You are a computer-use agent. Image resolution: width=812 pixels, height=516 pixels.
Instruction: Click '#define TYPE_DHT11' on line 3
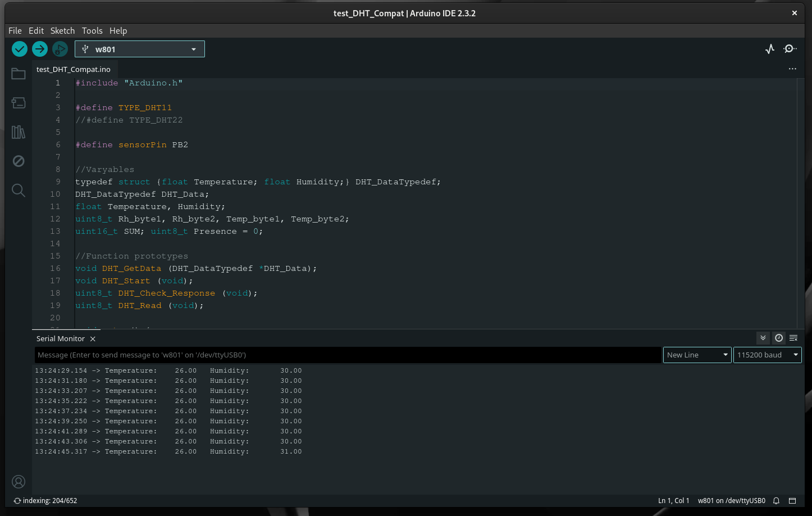point(124,107)
